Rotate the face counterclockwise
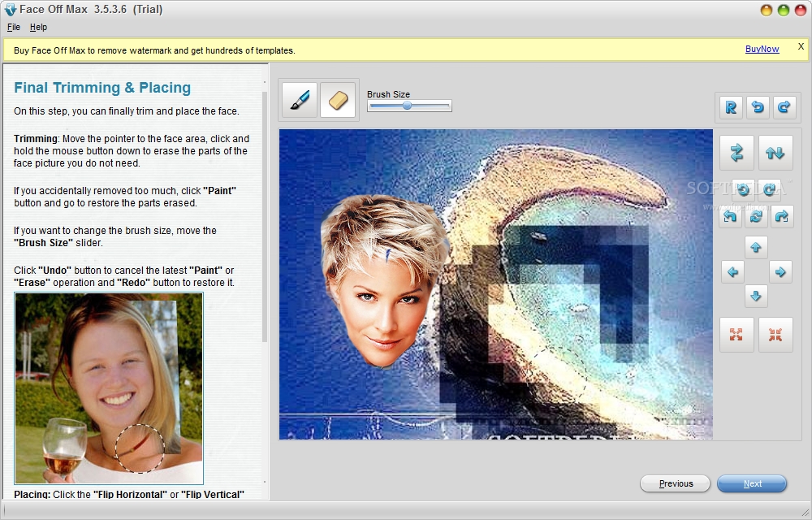The width and height of the screenshot is (812, 520). pyautogui.click(x=744, y=190)
